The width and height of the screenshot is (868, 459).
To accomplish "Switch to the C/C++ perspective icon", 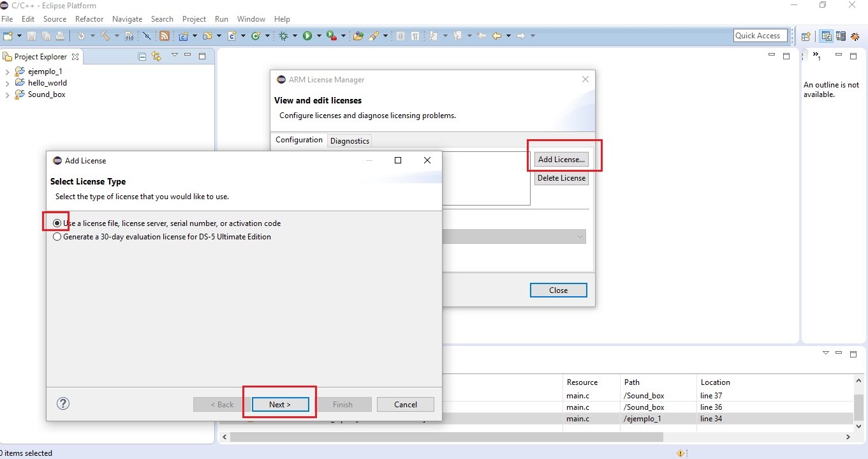I will coord(827,36).
